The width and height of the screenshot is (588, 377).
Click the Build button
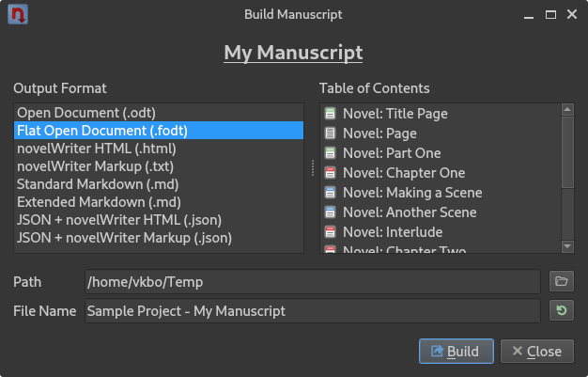click(456, 351)
